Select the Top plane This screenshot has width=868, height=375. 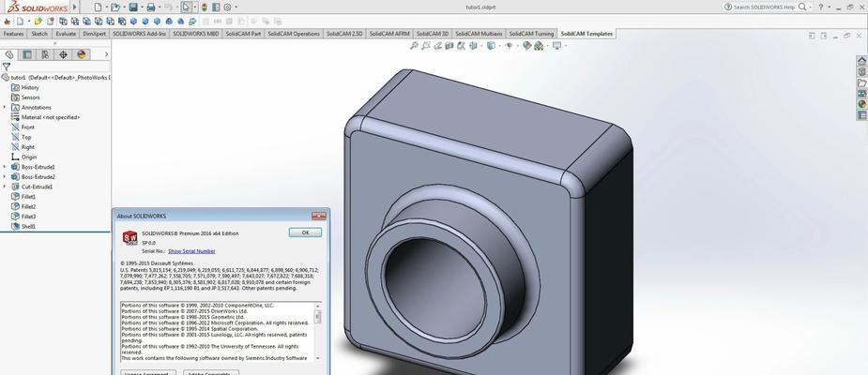click(22, 137)
